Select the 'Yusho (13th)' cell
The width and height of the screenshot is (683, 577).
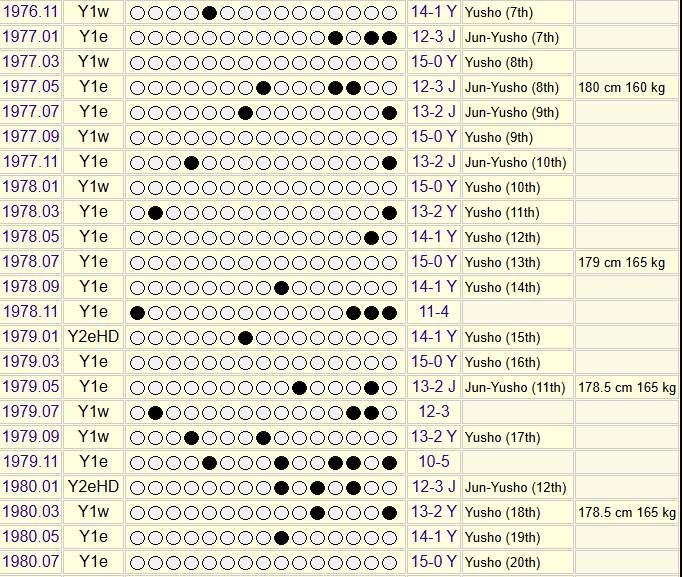tap(518, 262)
